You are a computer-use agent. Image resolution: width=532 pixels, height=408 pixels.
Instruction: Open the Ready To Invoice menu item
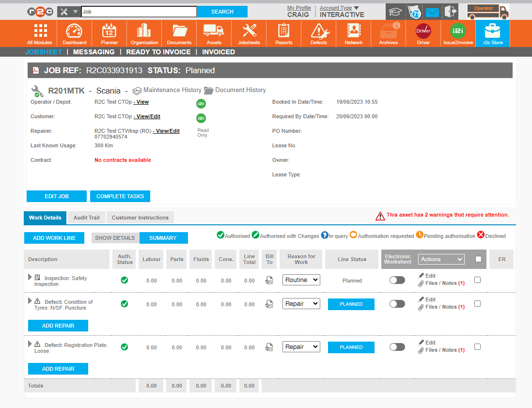[x=158, y=52]
